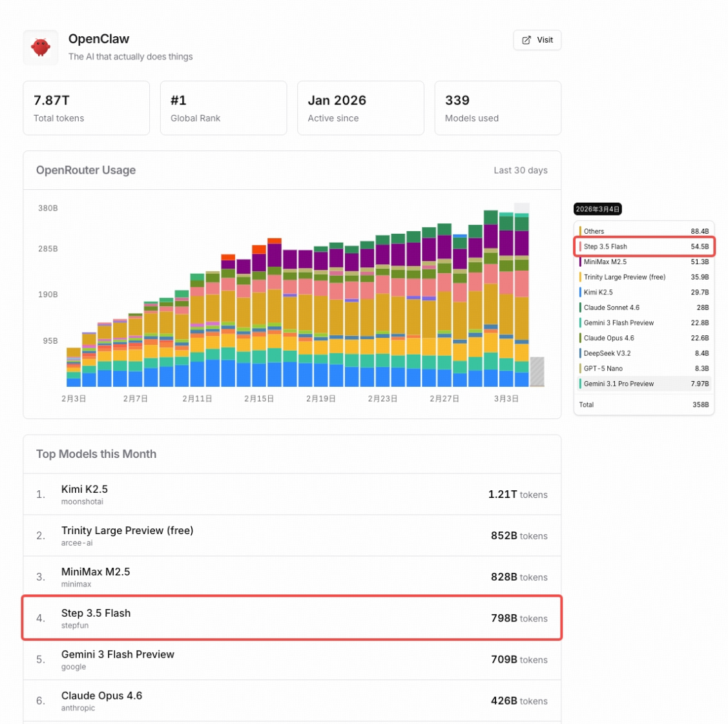Image resolution: width=728 pixels, height=724 pixels.
Task: Click the 7.87T Total tokens stat card
Action: (x=86, y=108)
